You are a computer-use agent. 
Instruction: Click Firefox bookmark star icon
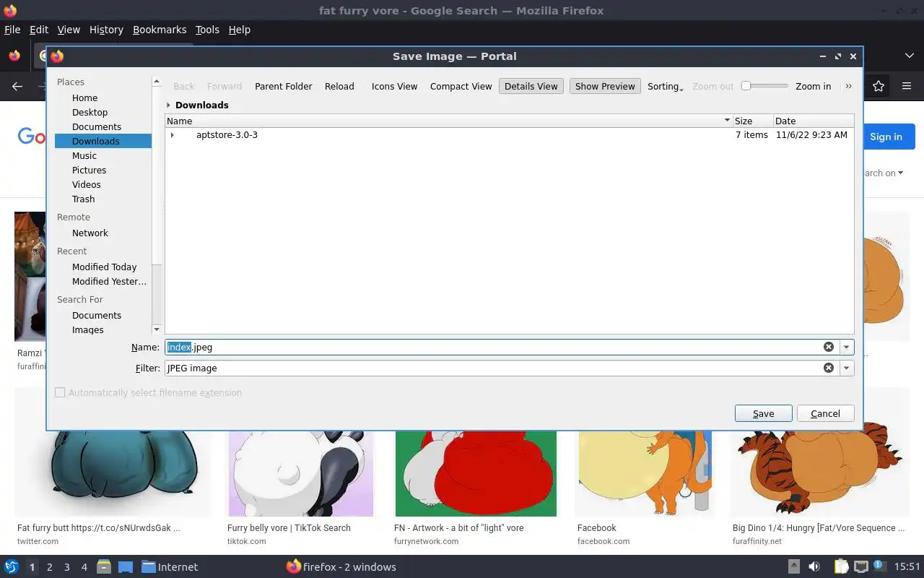pos(879,86)
